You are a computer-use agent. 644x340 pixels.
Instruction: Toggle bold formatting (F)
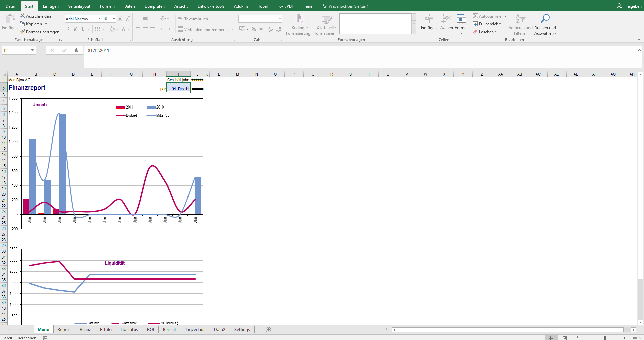pos(68,29)
